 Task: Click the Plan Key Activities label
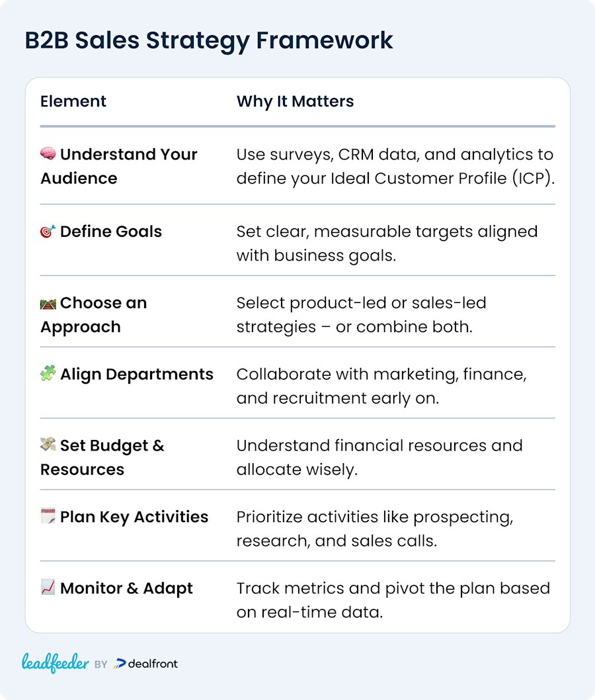pyautogui.click(x=134, y=517)
